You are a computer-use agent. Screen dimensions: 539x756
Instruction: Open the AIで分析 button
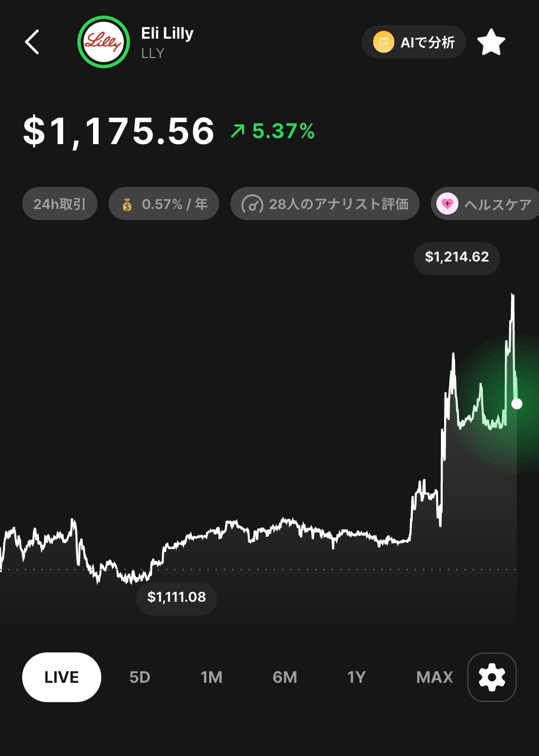click(414, 42)
